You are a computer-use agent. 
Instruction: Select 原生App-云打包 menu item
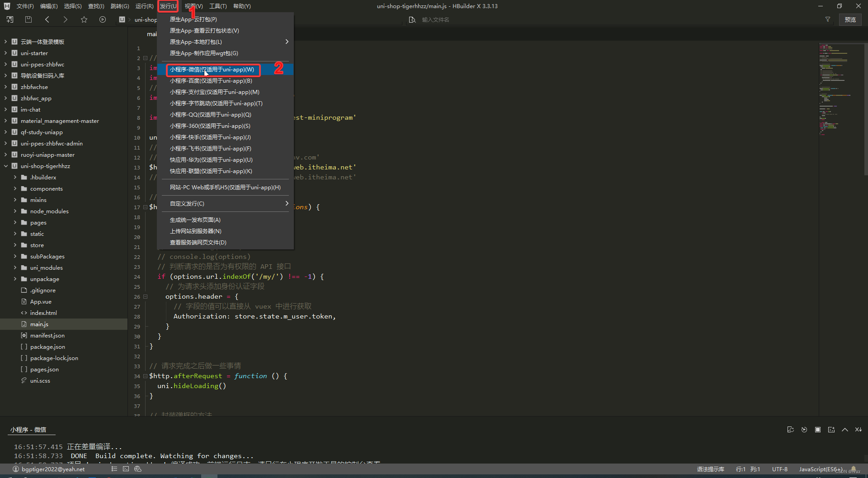[225, 19]
